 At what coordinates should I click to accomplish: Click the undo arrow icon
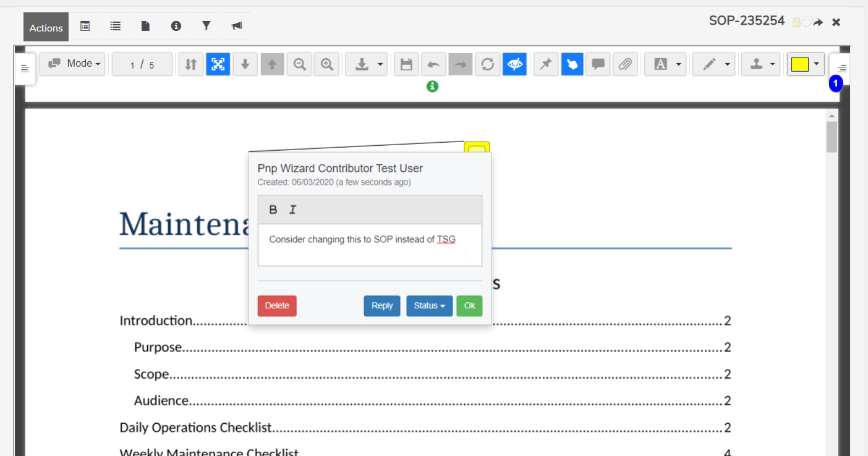coord(433,64)
